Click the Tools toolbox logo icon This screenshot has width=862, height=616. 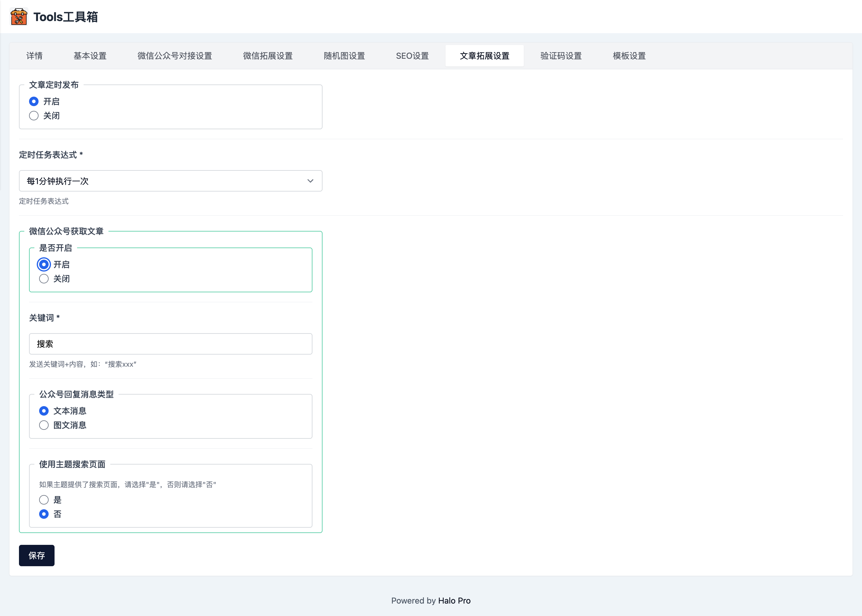click(x=19, y=17)
